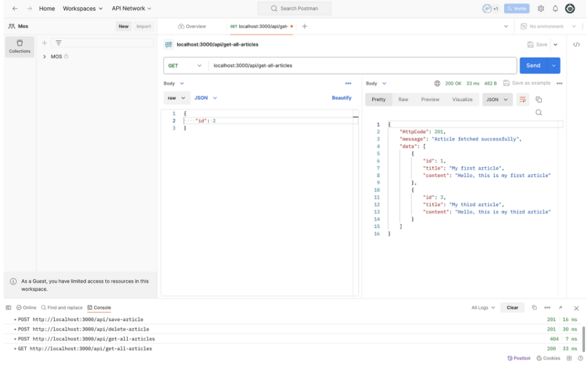Switch response view to Visualize

click(x=462, y=100)
